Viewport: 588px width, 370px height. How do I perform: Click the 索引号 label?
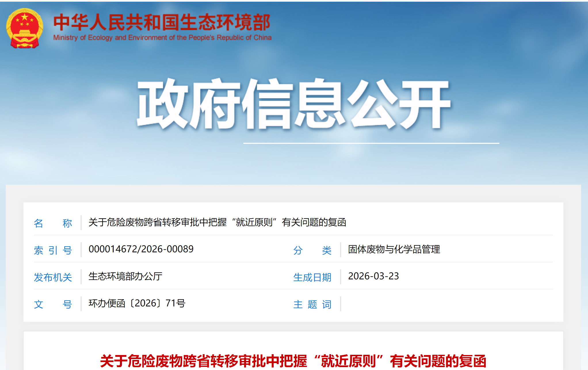point(54,250)
